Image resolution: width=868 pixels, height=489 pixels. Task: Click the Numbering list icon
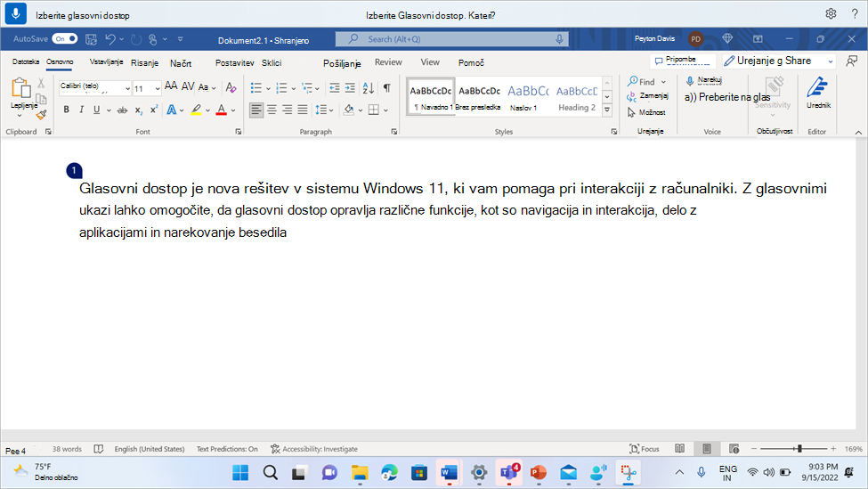(x=281, y=88)
